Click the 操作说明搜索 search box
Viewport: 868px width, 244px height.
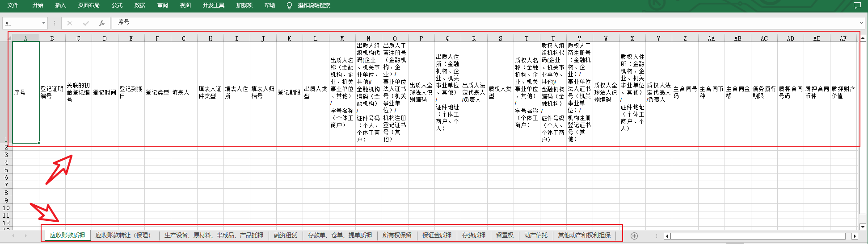(x=314, y=5)
